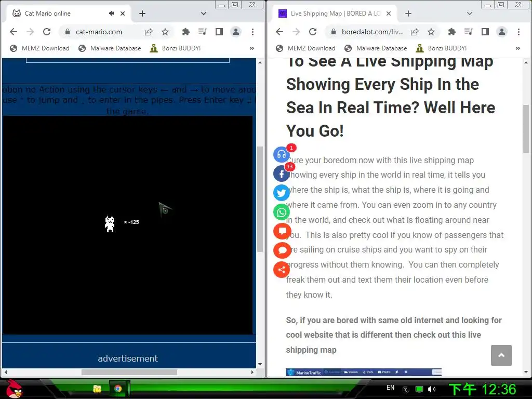This screenshot has width=532, height=399.
Task: Click Chrome icon on taskbar
Action: pyautogui.click(x=118, y=389)
